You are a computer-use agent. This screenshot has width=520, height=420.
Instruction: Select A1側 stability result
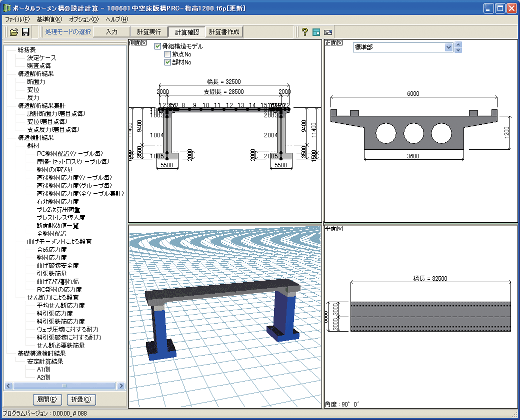coord(43,370)
